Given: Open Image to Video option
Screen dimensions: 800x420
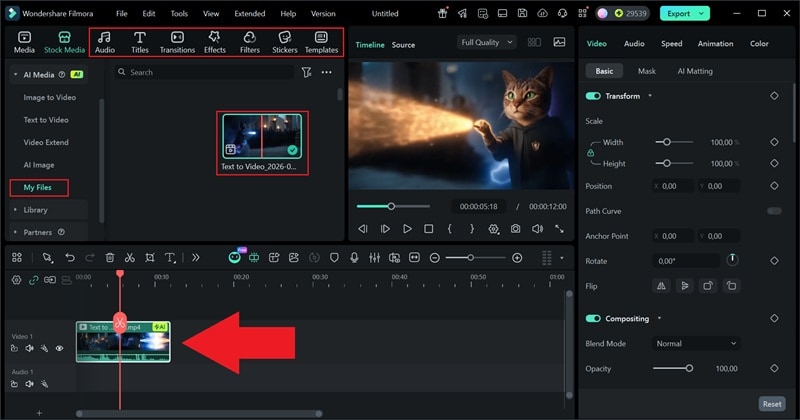Looking at the screenshot, I should pyautogui.click(x=49, y=97).
